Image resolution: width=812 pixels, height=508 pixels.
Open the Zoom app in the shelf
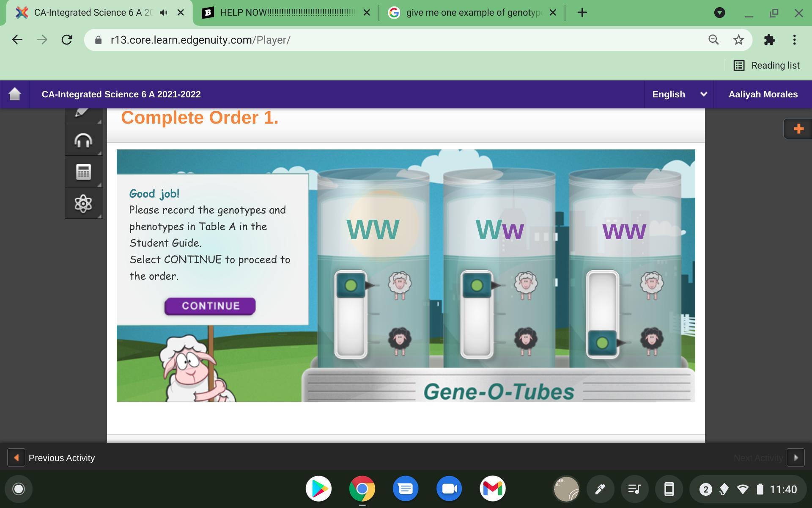click(x=449, y=489)
